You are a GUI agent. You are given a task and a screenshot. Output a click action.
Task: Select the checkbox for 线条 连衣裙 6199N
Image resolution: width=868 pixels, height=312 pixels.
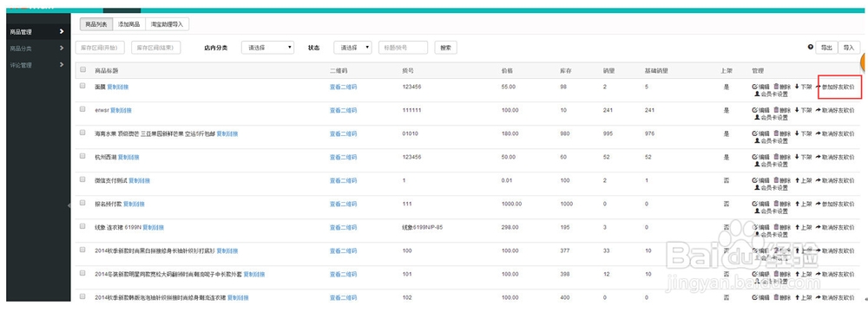(x=82, y=226)
